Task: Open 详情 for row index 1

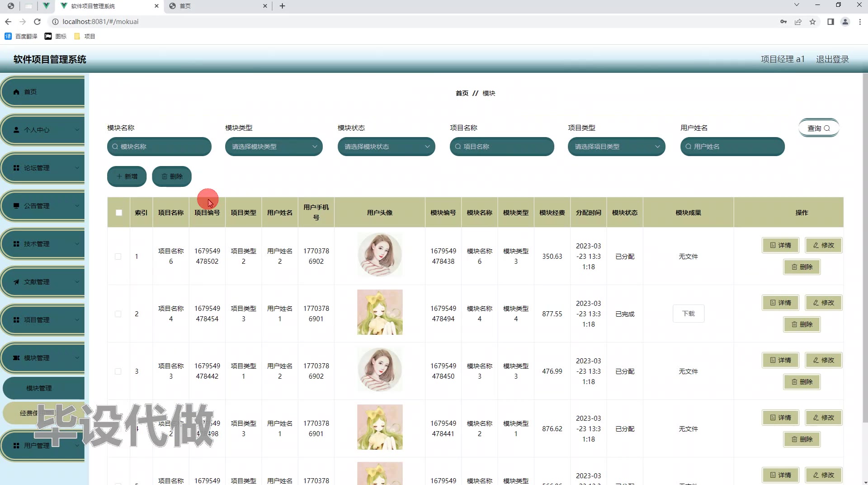Action: click(x=780, y=245)
